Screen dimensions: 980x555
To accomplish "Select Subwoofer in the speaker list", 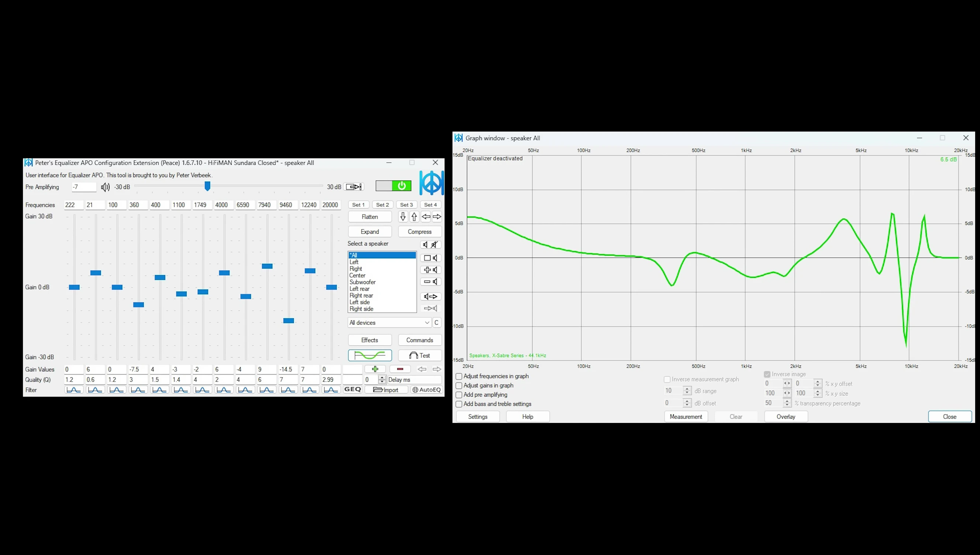I will click(382, 282).
